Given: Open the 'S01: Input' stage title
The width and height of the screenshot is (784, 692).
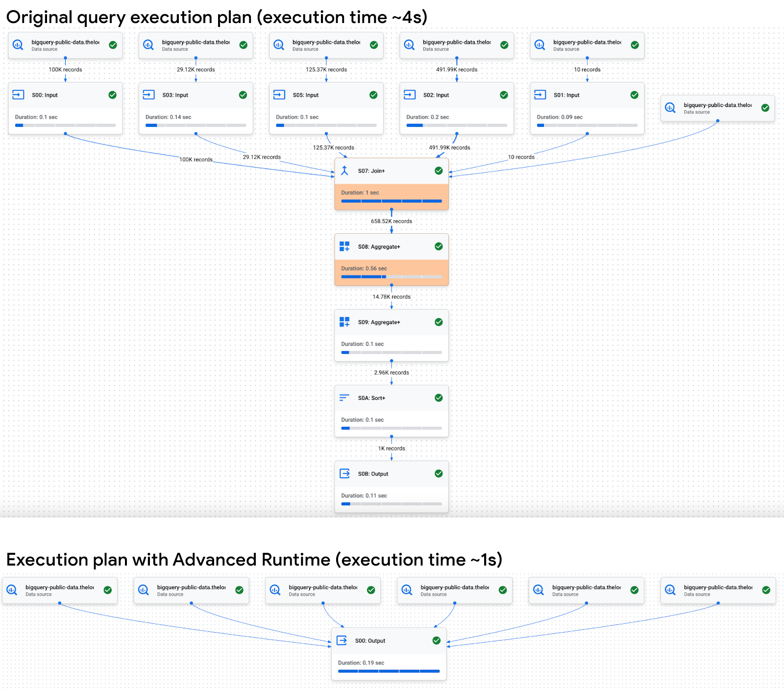Looking at the screenshot, I should click(x=567, y=95).
